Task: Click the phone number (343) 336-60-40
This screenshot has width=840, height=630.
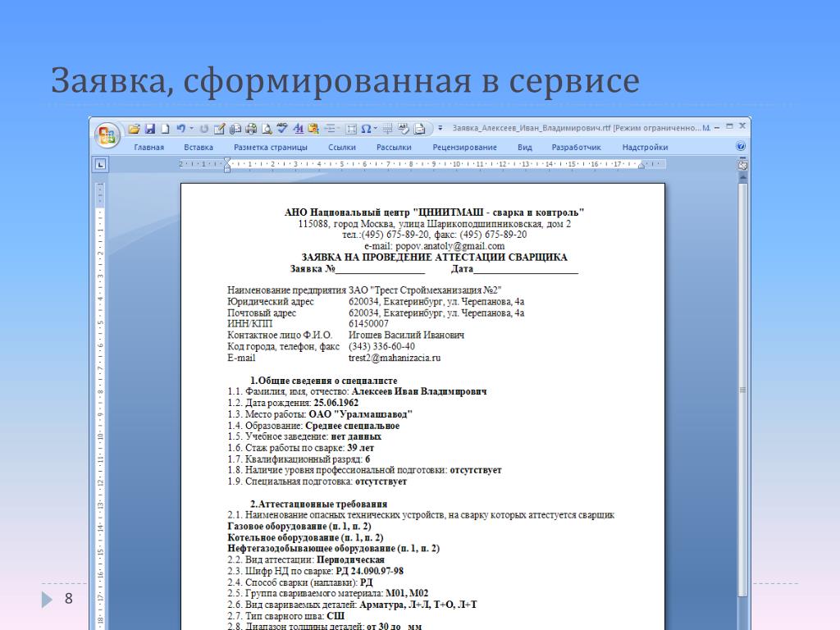Action: click(x=381, y=347)
